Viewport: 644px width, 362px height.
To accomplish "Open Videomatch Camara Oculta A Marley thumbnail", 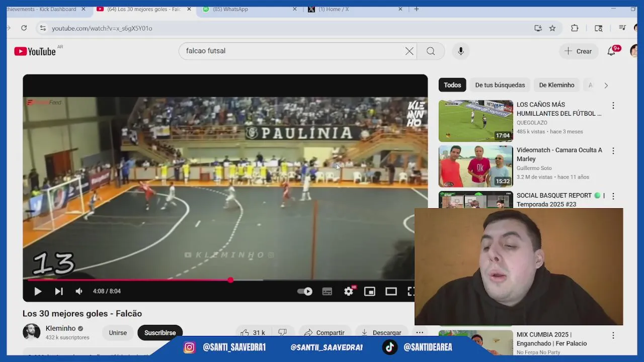I will [x=475, y=166].
